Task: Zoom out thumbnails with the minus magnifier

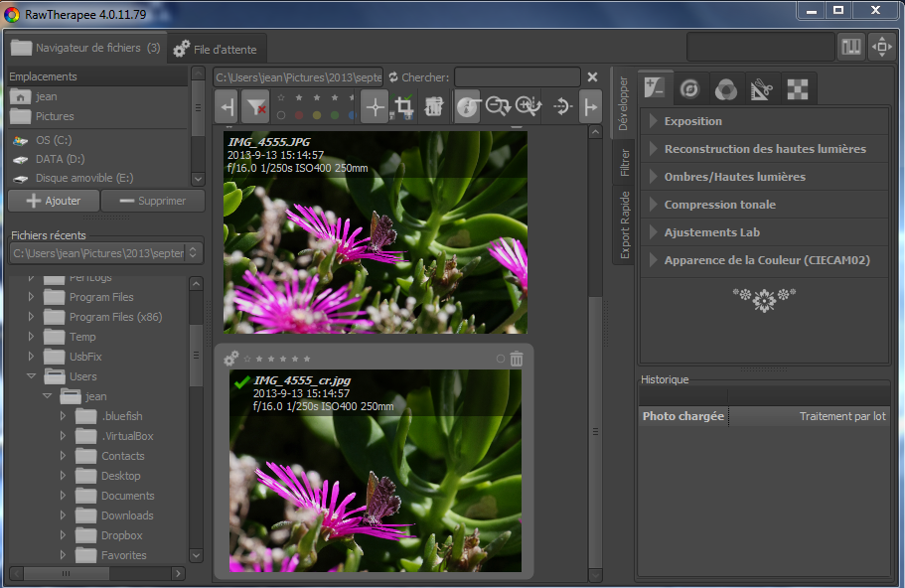Action: (498, 106)
